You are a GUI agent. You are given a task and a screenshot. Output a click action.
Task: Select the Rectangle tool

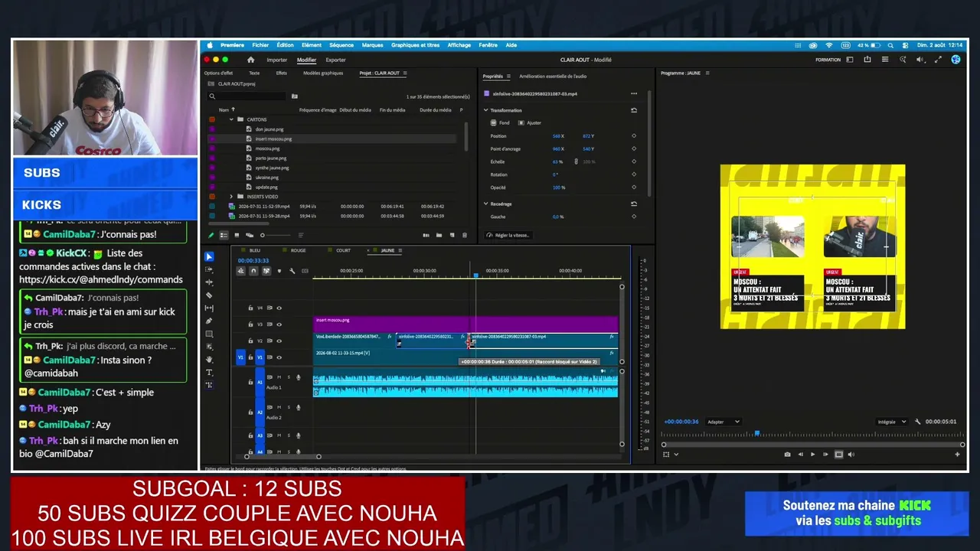209,334
